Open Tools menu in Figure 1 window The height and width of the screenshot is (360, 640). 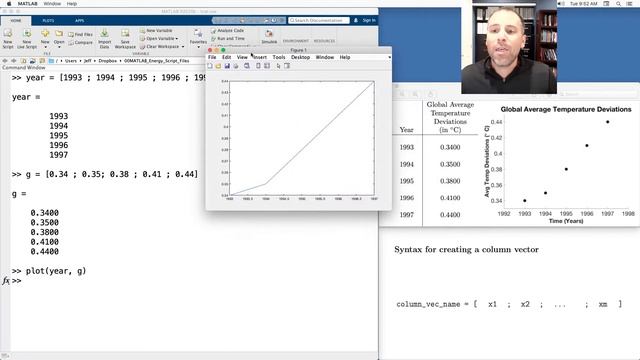[x=279, y=58]
